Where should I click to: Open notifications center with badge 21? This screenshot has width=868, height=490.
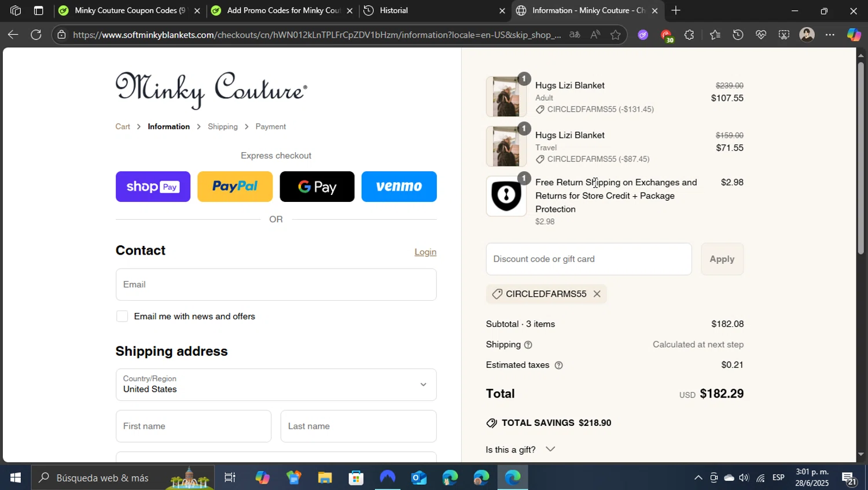coord(849,479)
